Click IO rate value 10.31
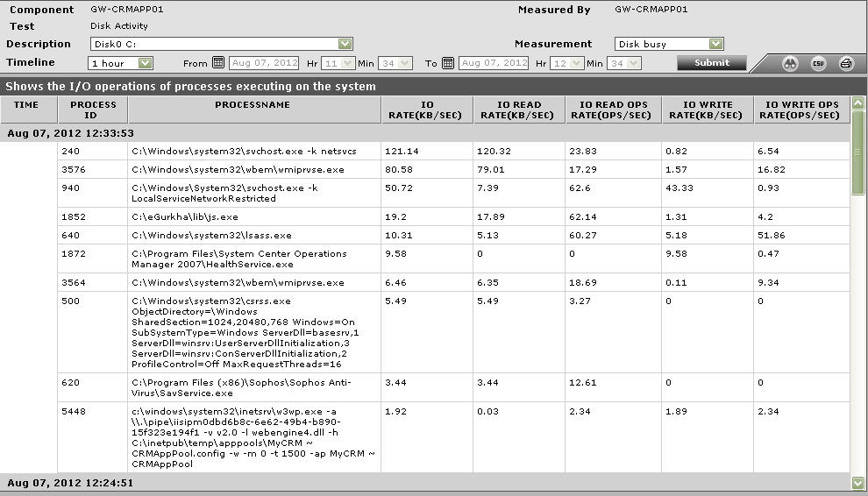 [399, 235]
